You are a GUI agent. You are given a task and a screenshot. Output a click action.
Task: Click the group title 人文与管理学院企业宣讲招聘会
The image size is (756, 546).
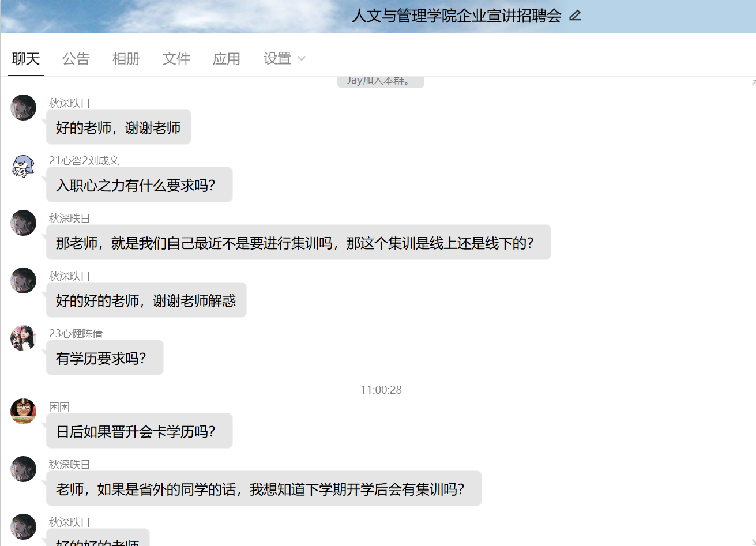457,16
